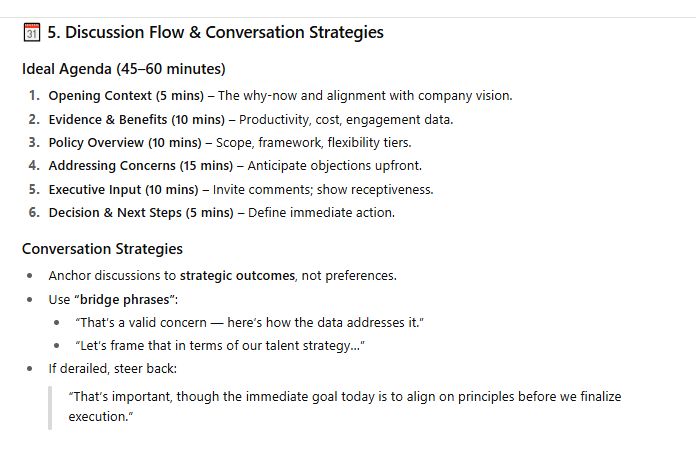Viewport: 696px width, 452px height.
Task: Click the "Conversation Strategies" subheading
Action: tap(102, 249)
